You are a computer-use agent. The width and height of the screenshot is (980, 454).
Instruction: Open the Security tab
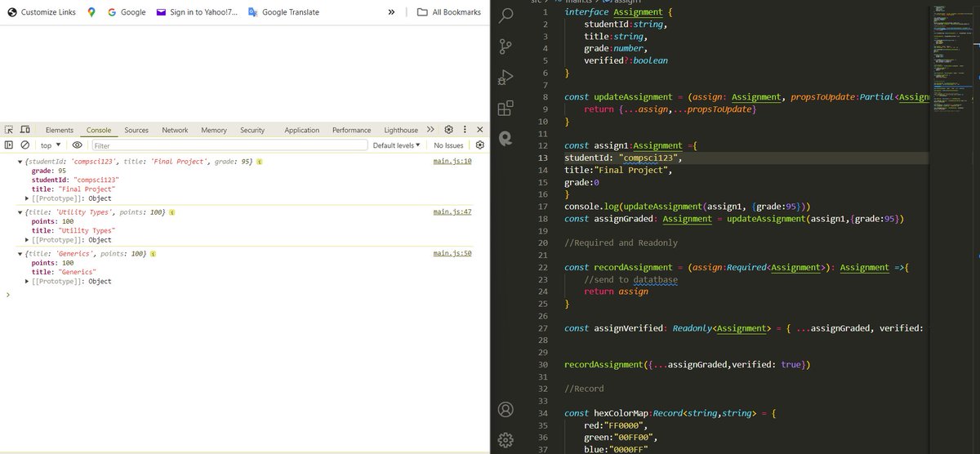pyautogui.click(x=252, y=130)
